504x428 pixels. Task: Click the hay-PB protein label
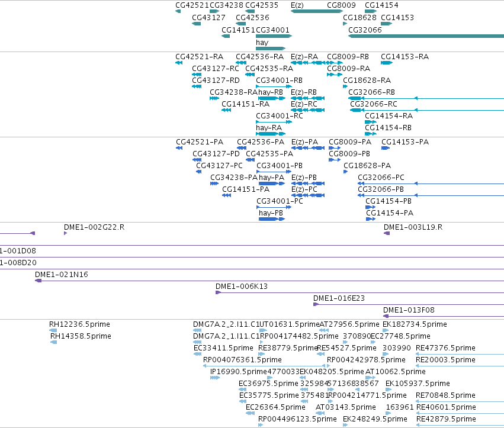pos(271,213)
